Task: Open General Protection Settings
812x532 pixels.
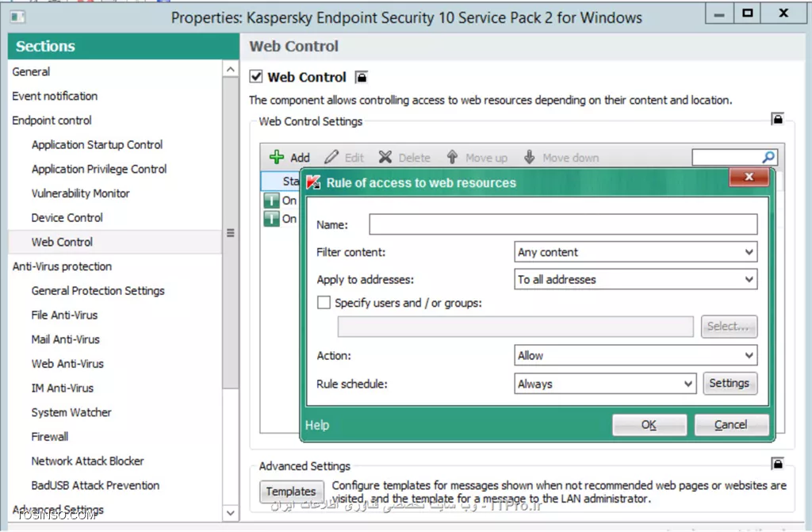Action: [x=98, y=291]
